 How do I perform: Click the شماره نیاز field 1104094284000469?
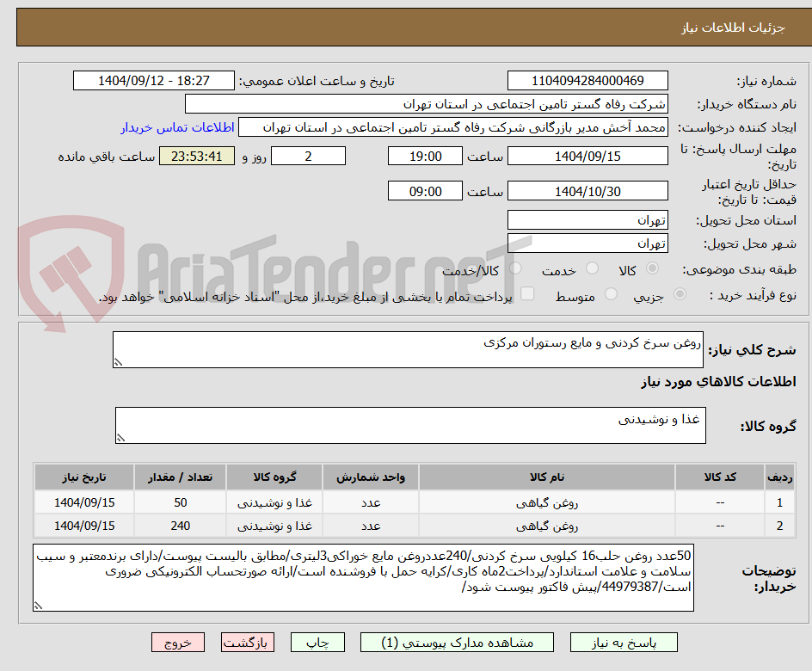(x=587, y=81)
